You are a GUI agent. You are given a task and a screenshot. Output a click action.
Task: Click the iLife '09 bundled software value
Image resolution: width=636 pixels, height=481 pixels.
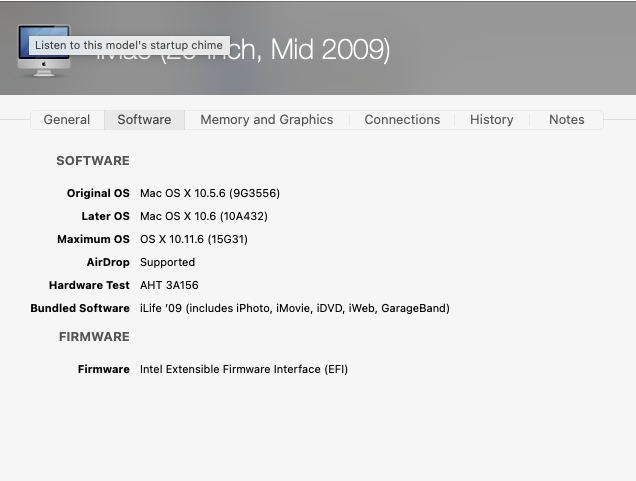pos(294,308)
